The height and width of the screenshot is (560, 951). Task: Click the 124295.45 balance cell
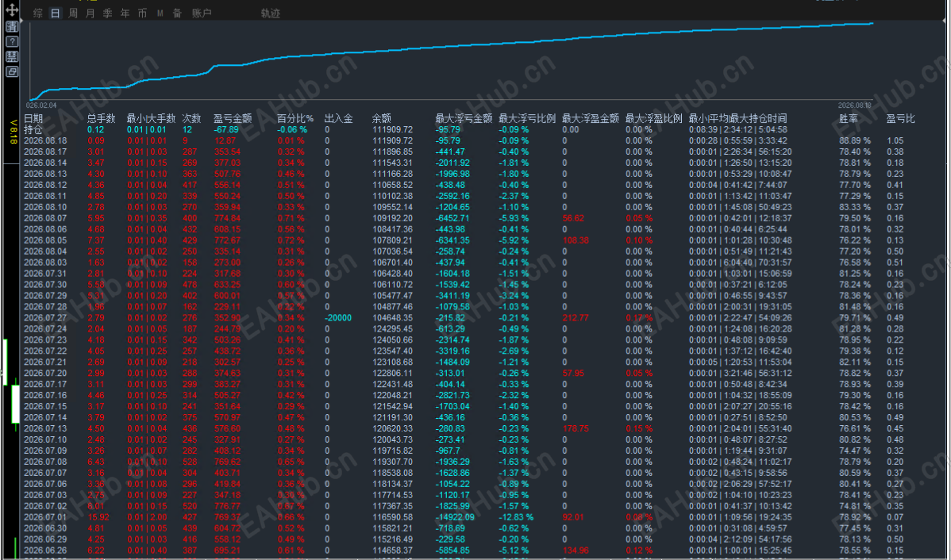click(392, 328)
